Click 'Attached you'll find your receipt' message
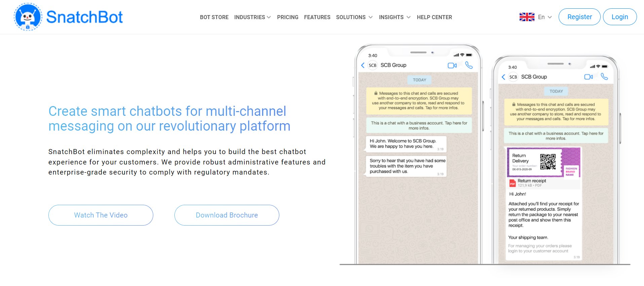Image resolution: width=644 pixels, height=286 pixels. coord(544,214)
